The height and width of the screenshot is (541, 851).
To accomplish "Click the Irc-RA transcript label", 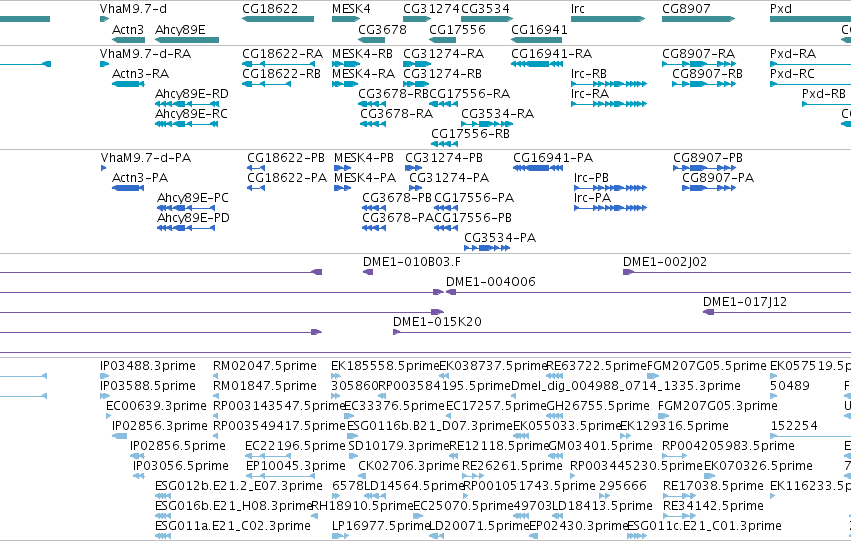I will pyautogui.click(x=589, y=94).
